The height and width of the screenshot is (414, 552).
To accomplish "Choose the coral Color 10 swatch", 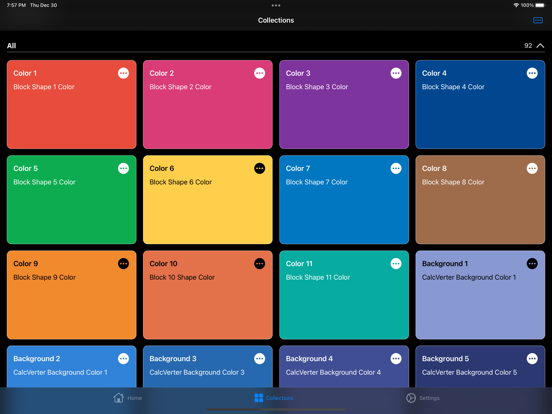I will [208, 295].
